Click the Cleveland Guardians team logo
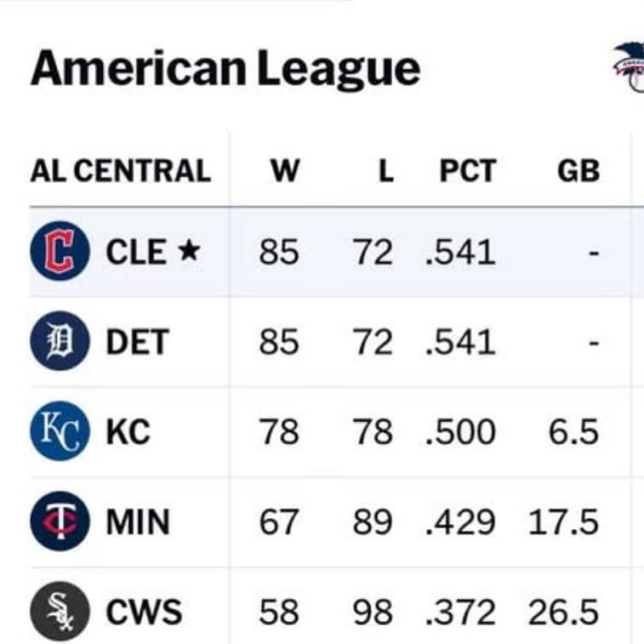 pos(60,251)
